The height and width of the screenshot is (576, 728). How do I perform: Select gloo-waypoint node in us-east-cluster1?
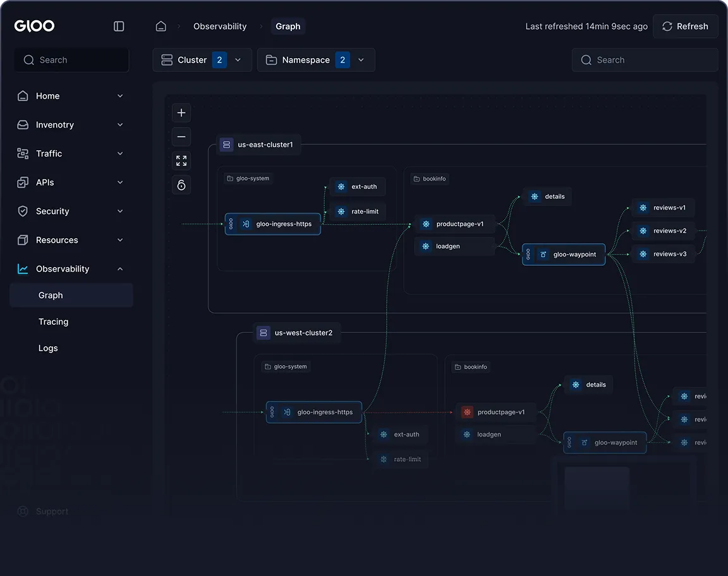(x=564, y=255)
